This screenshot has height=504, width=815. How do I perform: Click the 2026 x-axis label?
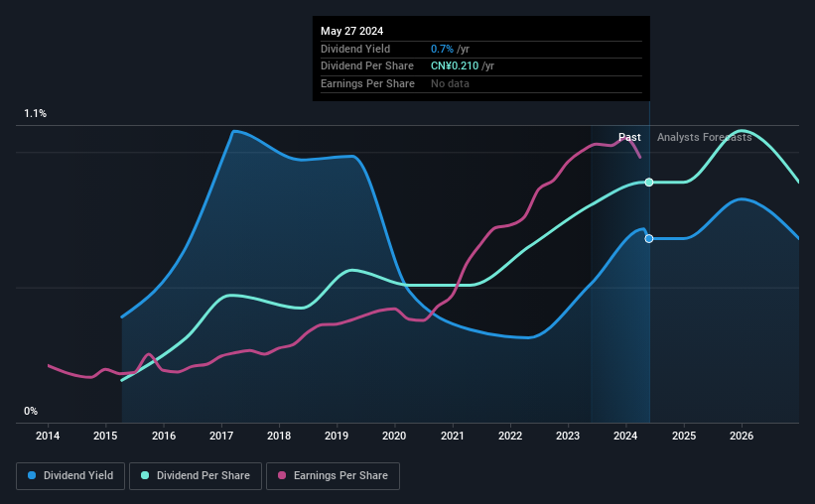point(742,436)
